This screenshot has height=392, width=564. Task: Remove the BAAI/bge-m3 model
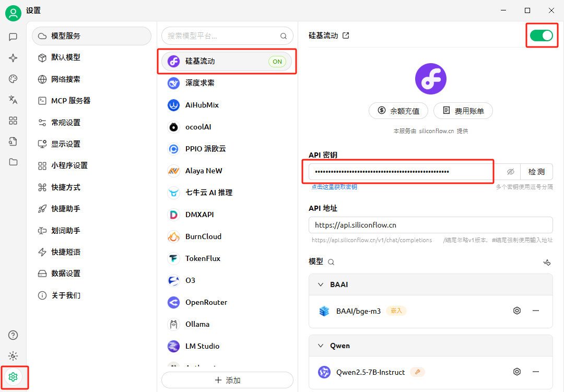[x=536, y=311]
